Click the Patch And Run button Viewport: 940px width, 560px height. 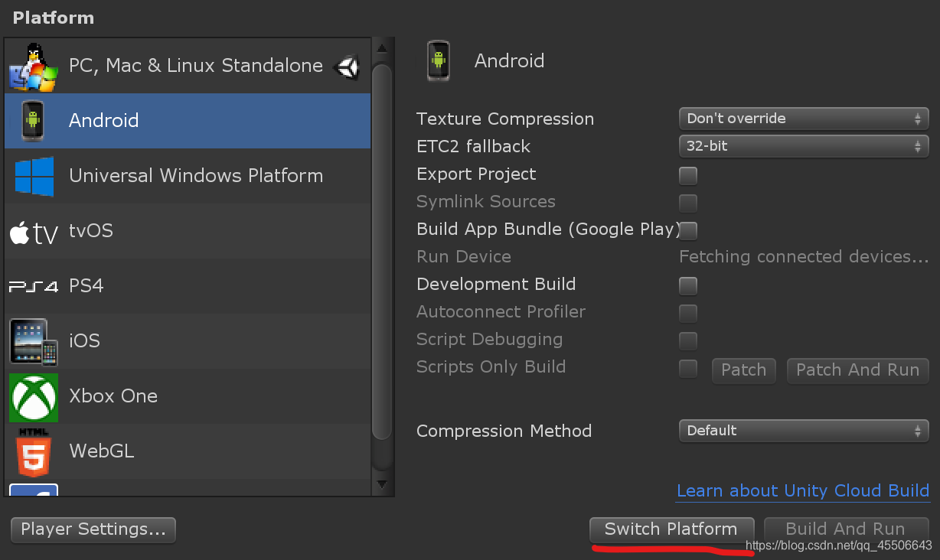click(858, 370)
